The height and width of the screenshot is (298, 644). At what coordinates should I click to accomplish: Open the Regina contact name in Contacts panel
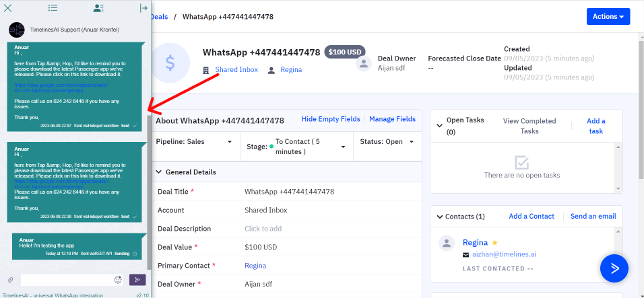click(x=475, y=242)
